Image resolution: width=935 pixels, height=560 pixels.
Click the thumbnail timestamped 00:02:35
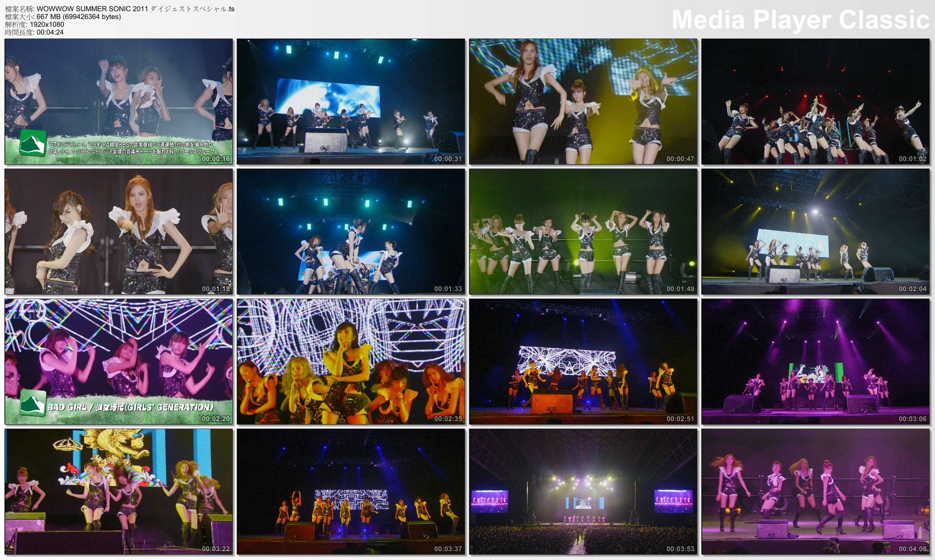pyautogui.click(x=351, y=361)
